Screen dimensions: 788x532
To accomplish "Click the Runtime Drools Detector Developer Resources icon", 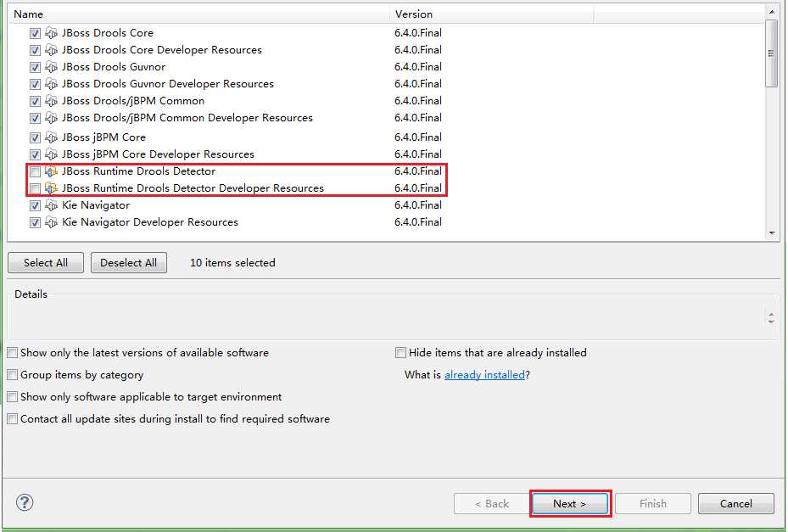I will [51, 188].
